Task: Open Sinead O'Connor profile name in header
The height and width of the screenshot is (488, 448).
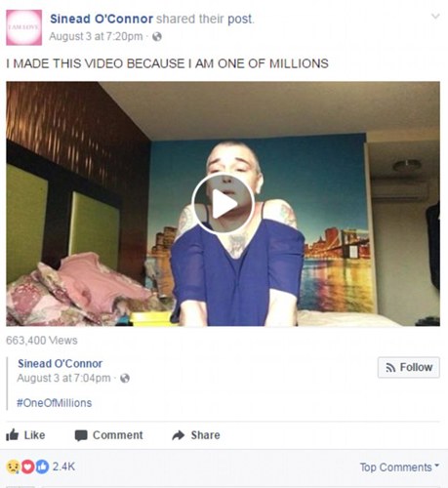Action: (102, 19)
